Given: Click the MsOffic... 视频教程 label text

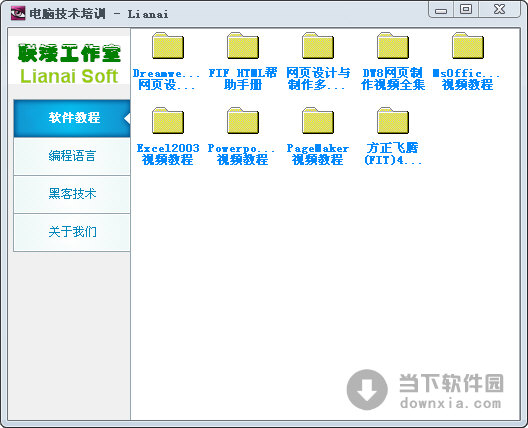Looking at the screenshot, I should tap(467, 79).
